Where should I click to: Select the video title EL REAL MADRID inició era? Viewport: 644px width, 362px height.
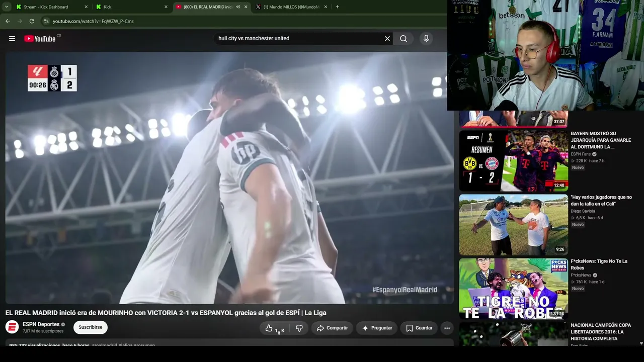pyautogui.click(x=166, y=313)
